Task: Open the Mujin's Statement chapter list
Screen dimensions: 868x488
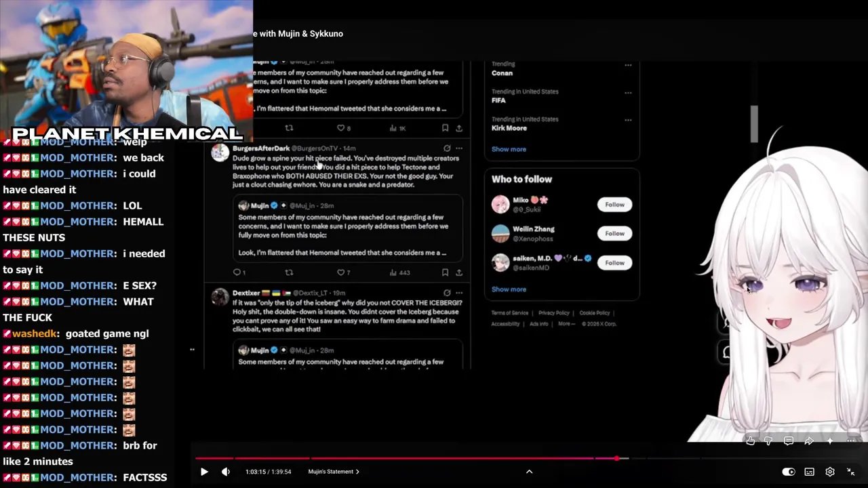Action: pos(334,472)
